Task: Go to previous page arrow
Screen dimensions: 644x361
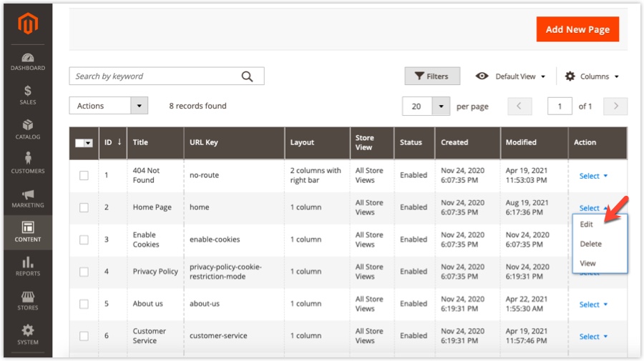Action: coord(519,107)
